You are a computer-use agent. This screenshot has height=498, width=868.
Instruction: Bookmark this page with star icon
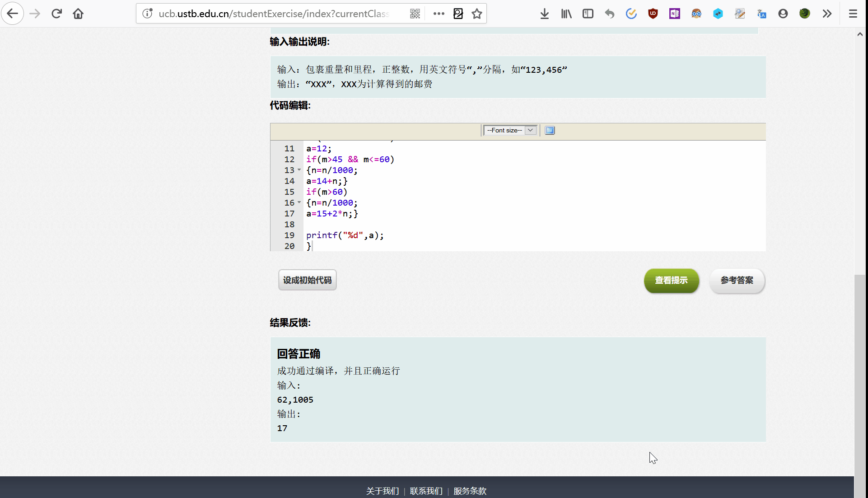[476, 14]
